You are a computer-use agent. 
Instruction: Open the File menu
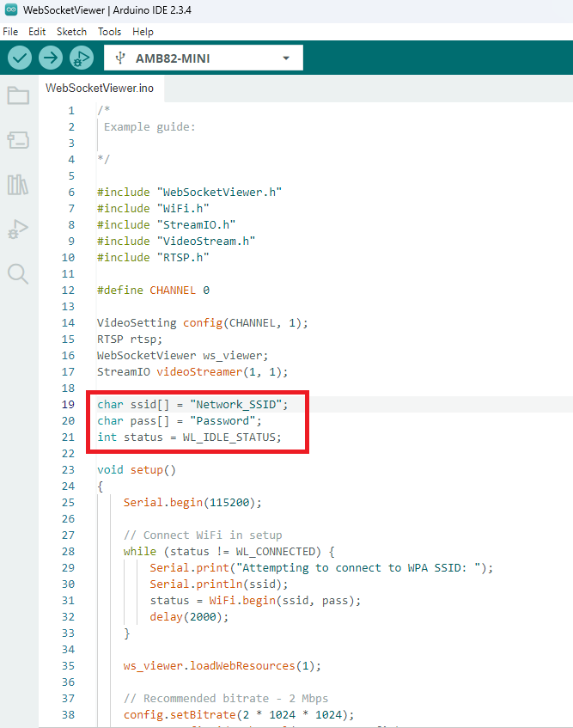[10, 32]
